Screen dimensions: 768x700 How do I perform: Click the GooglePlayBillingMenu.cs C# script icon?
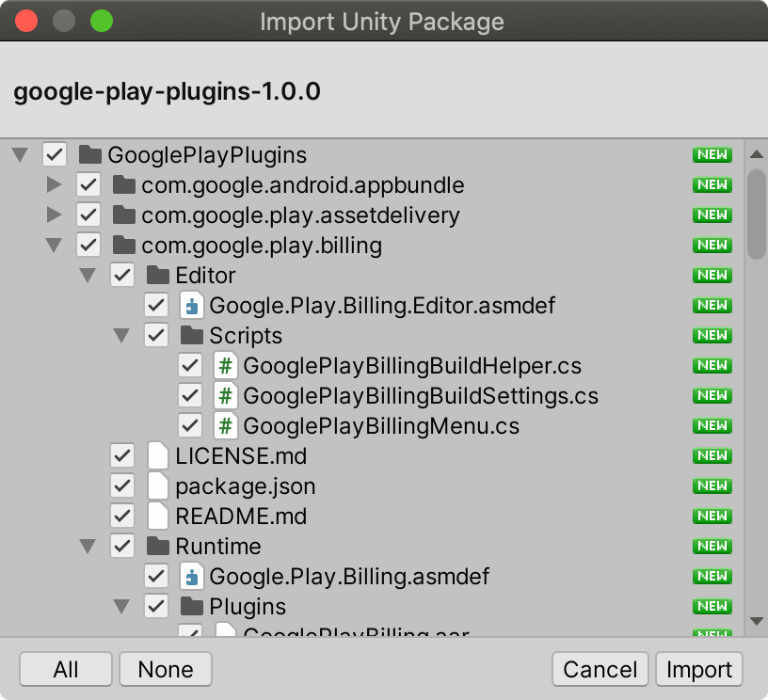pyautogui.click(x=225, y=426)
